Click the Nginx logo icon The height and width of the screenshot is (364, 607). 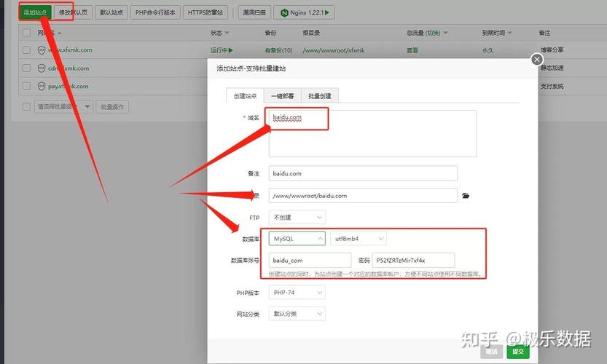click(284, 13)
